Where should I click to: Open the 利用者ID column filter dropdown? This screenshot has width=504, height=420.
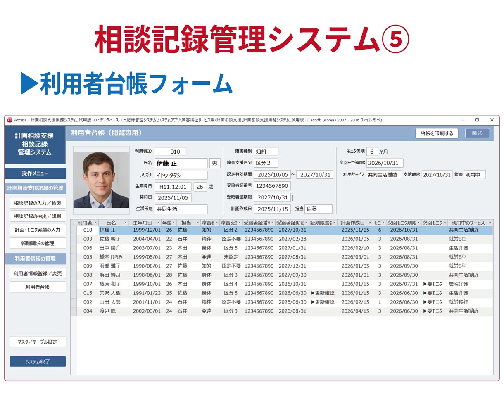(x=95, y=223)
